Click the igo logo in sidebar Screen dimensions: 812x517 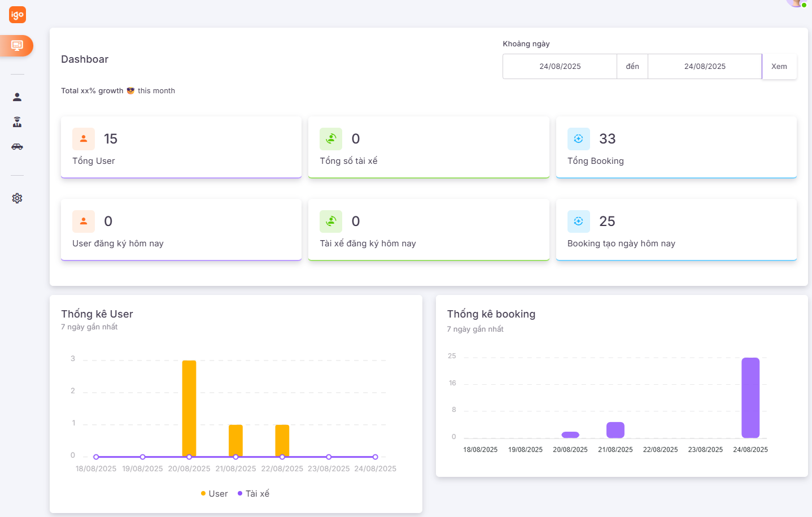point(18,15)
